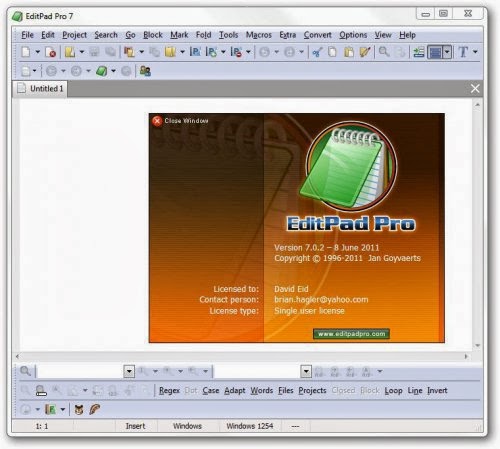Click the pencil clipboard icon after Paste

click(365, 52)
